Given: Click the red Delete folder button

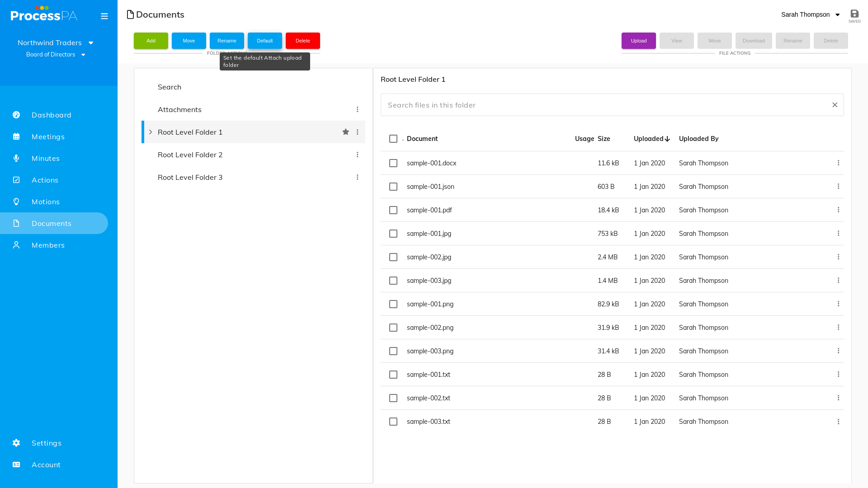Looking at the screenshot, I should coord(303,41).
